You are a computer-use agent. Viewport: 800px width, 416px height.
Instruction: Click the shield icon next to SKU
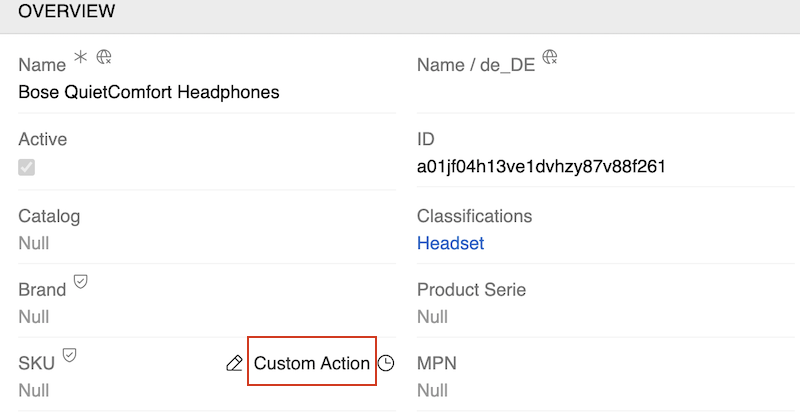pyautogui.click(x=72, y=355)
